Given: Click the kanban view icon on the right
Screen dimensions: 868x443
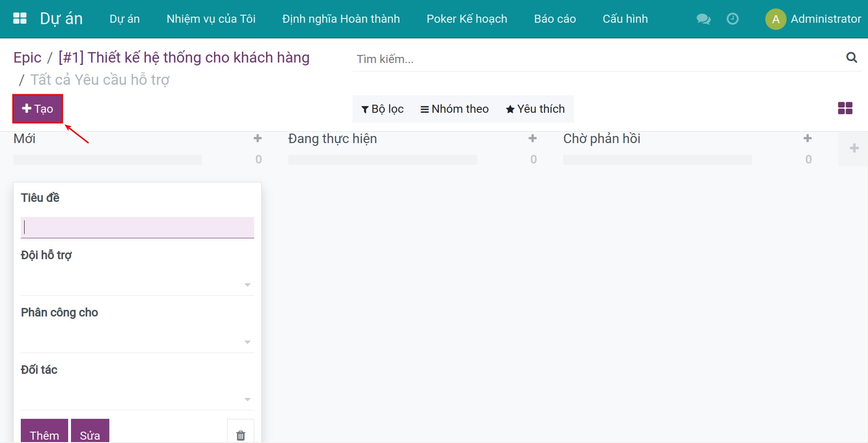Looking at the screenshot, I should coord(845,108).
